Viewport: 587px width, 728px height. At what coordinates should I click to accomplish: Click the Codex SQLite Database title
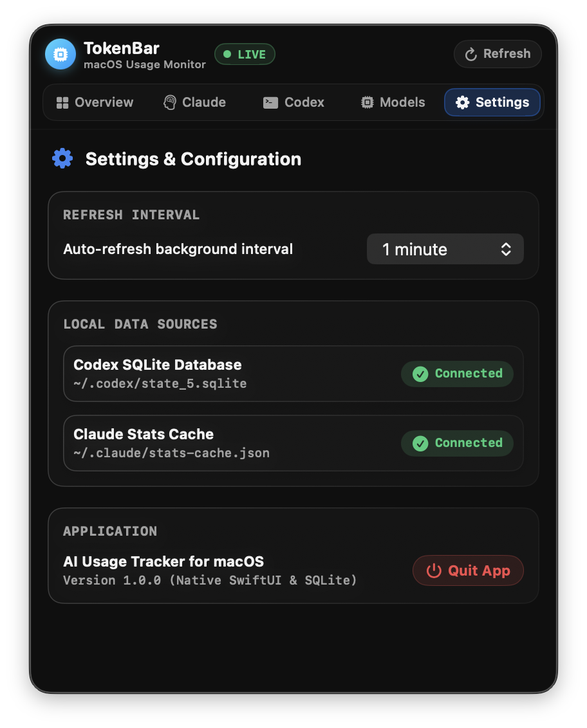pyautogui.click(x=158, y=365)
